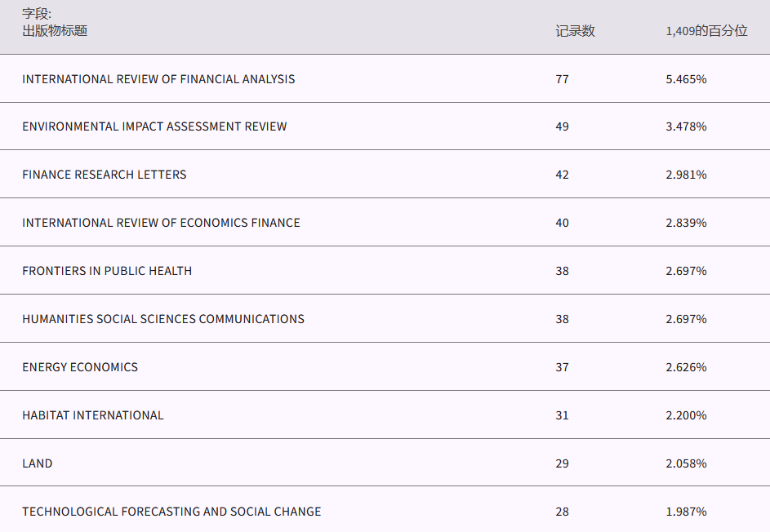Click the 2.058% percentage for LAND
The height and width of the screenshot is (532, 770).
coord(686,463)
